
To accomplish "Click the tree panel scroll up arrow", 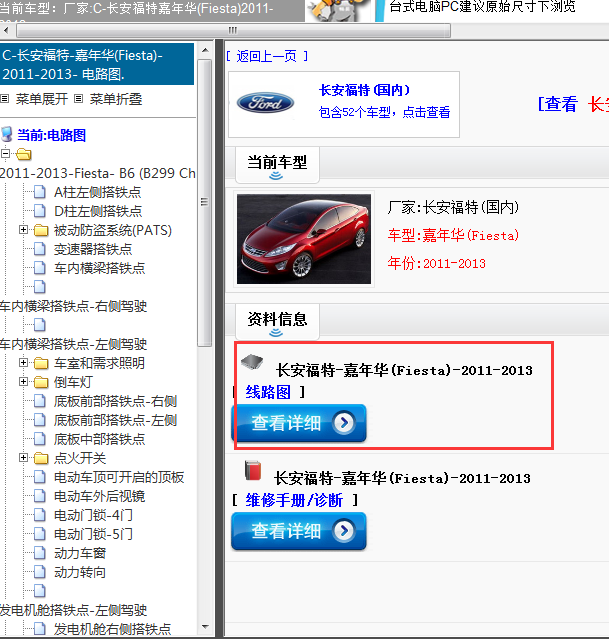I will pyautogui.click(x=205, y=51).
